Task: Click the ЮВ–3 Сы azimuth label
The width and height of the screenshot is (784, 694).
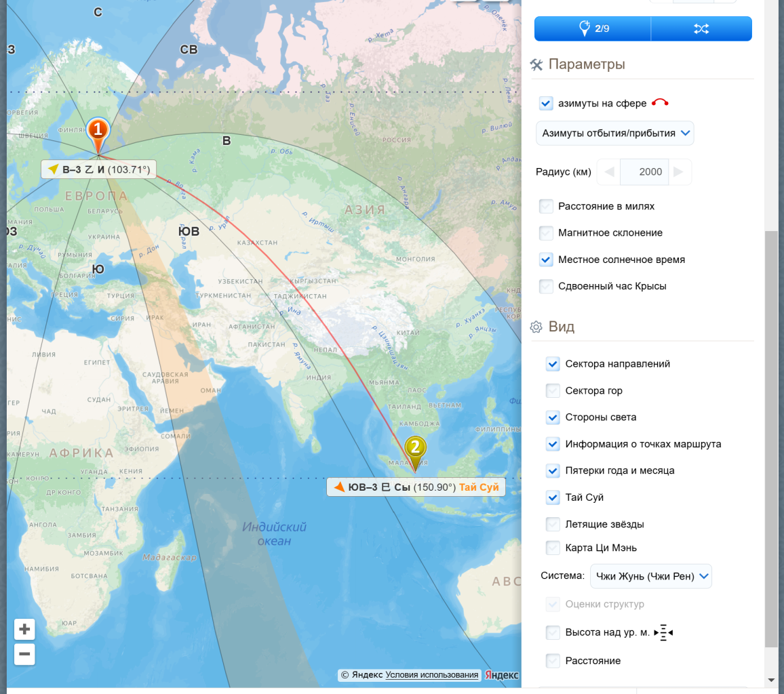Action: coord(416,487)
